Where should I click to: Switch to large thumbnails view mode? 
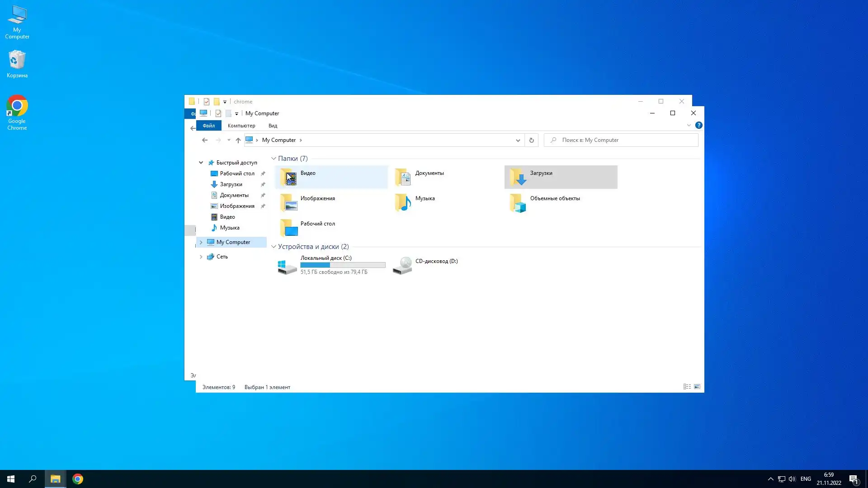point(697,387)
